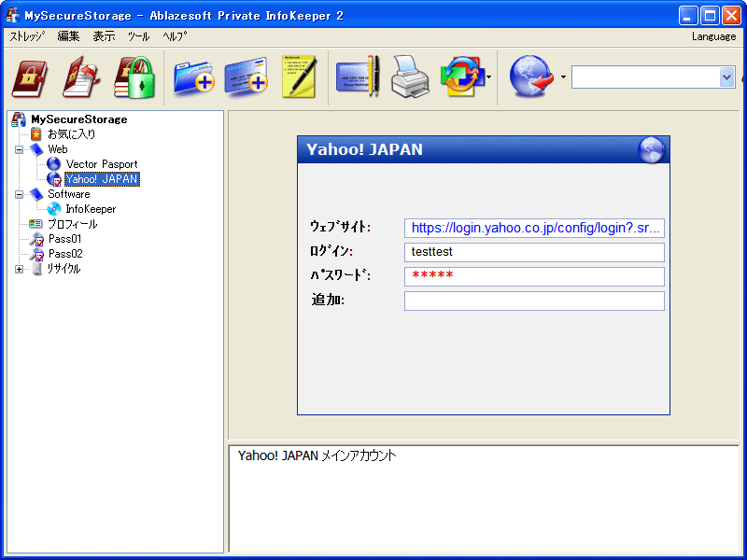This screenshot has height=560, width=747.
Task: Click globe icon in Yahoo! JAPAN card header
Action: 651,149
